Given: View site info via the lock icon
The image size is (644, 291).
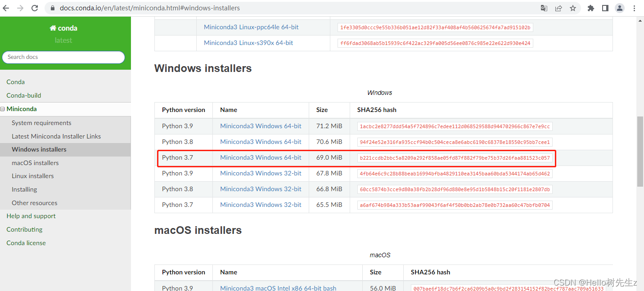Looking at the screenshot, I should [x=52, y=8].
